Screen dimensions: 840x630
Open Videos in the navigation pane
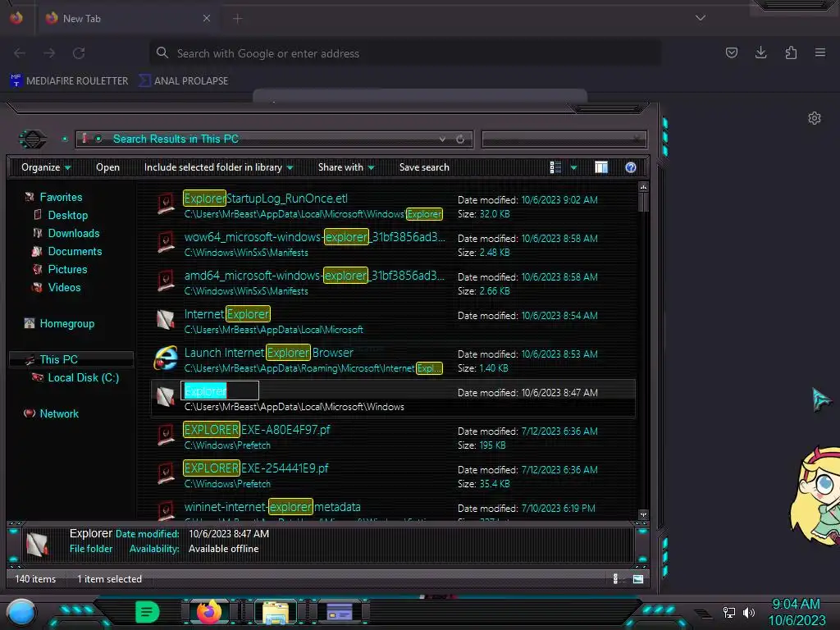[x=64, y=287]
